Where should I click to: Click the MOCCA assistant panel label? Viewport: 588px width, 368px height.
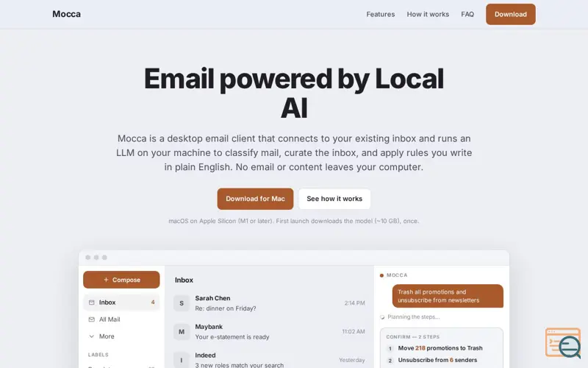coord(397,275)
